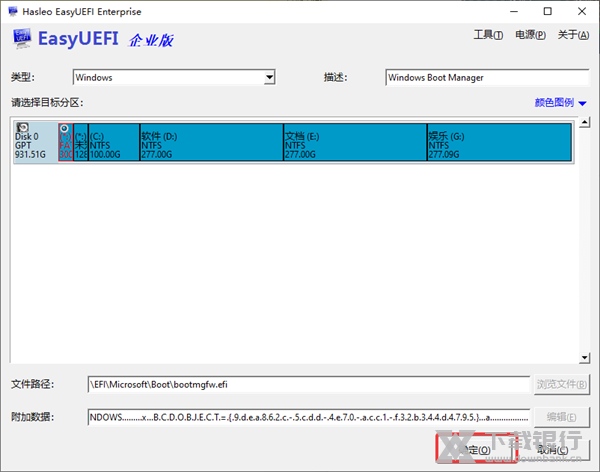This screenshot has height=472, width=600.
Task: Click the 编辑(E) edit button
Action: [561, 417]
